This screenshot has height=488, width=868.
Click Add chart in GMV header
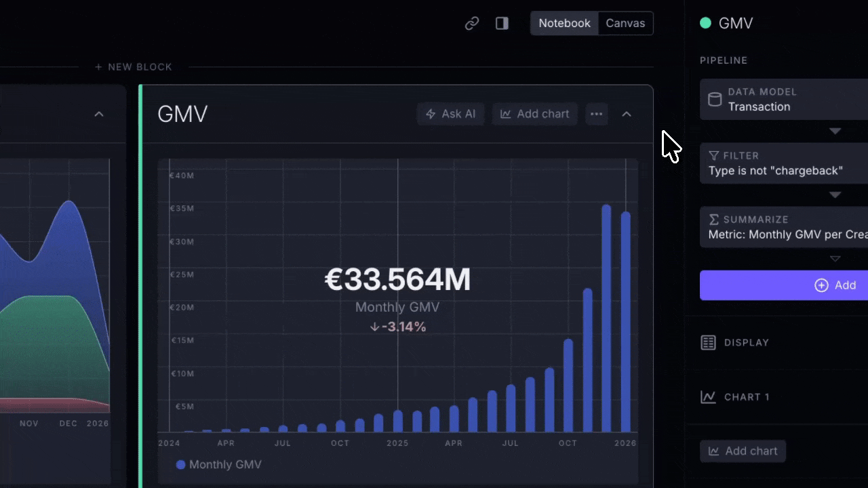(x=535, y=114)
